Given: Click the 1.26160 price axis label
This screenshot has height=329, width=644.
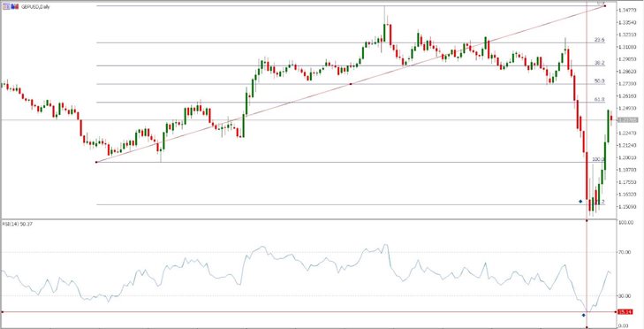Looking at the screenshot, I should (628, 96).
